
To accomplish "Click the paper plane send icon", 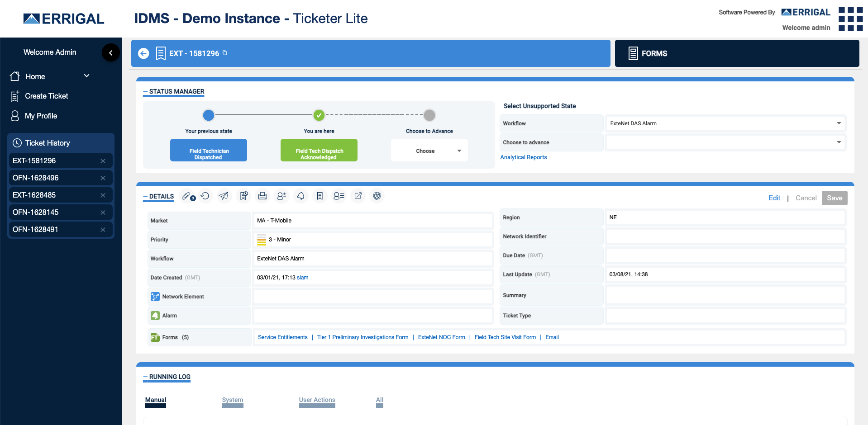I will (x=224, y=196).
